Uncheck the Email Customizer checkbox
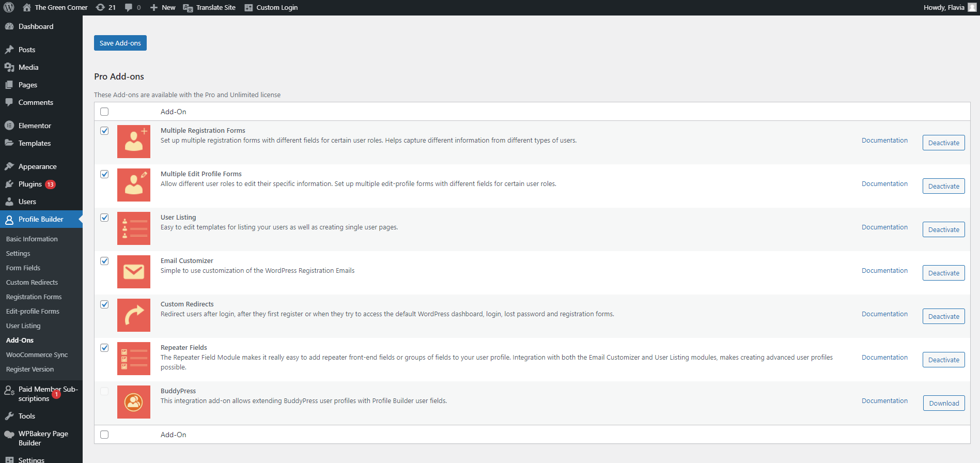Image resolution: width=980 pixels, height=463 pixels. pos(104,261)
